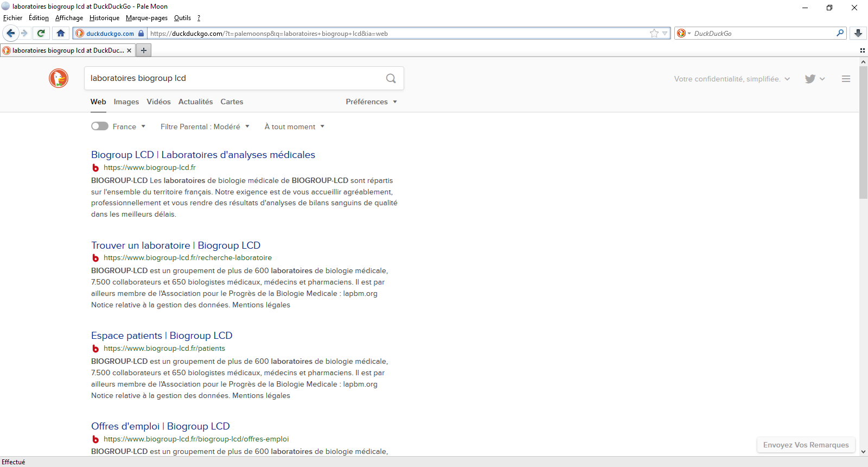868x467 pixels.
Task: Open the browser home page
Action: (61, 33)
